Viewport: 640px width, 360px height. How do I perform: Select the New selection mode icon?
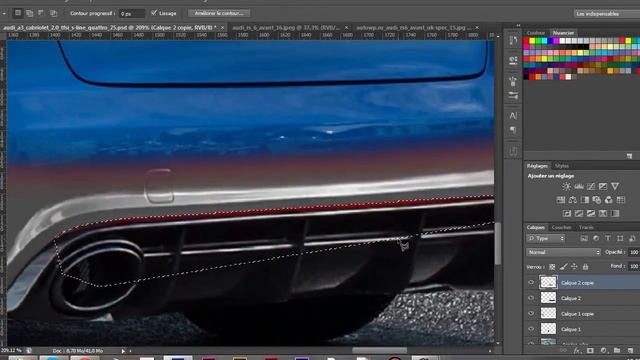[x=18, y=13]
